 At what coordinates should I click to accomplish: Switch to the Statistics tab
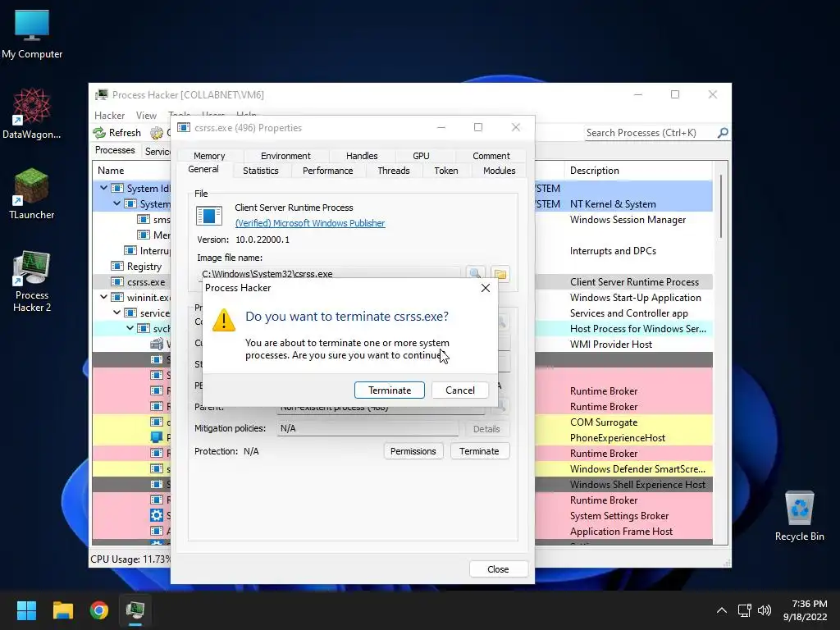click(x=260, y=171)
